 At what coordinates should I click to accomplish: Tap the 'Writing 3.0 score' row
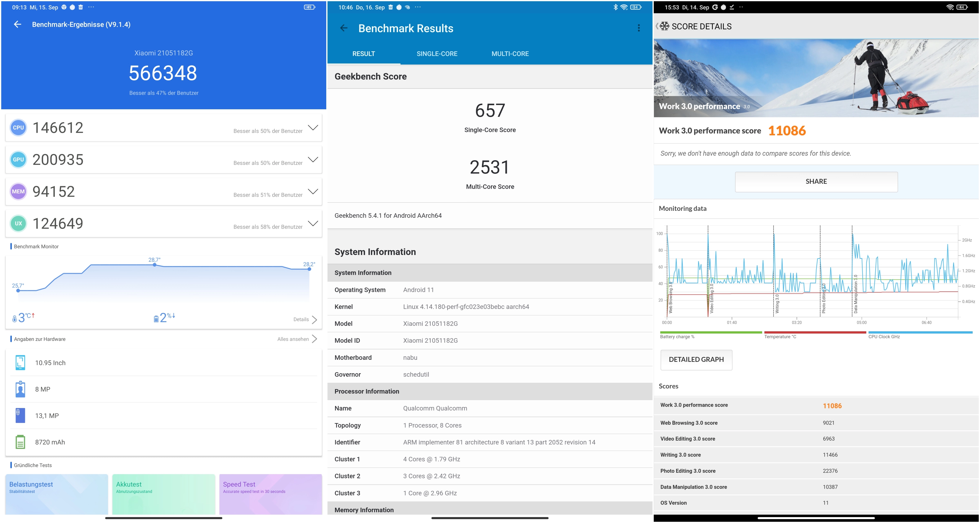(816, 455)
